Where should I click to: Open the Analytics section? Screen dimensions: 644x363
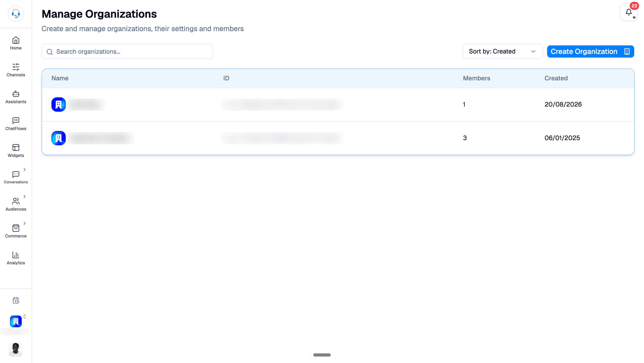click(16, 258)
